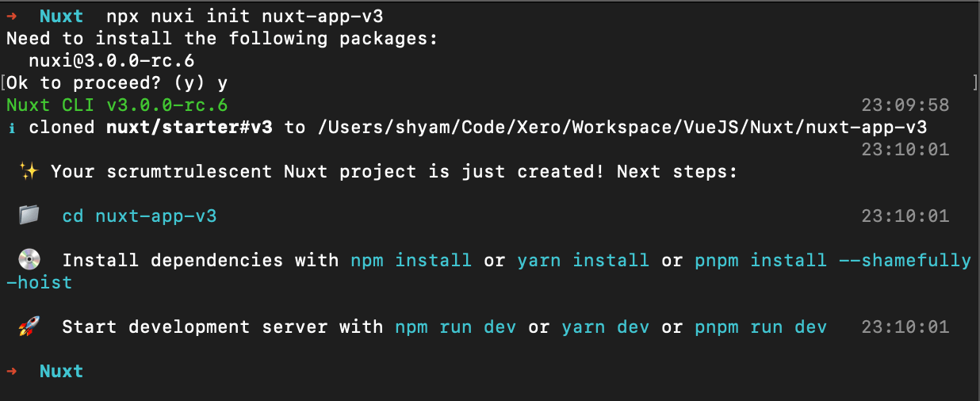This screenshot has height=401, width=980.
Task: Click the 'npm run dev' command text
Action: [456, 327]
